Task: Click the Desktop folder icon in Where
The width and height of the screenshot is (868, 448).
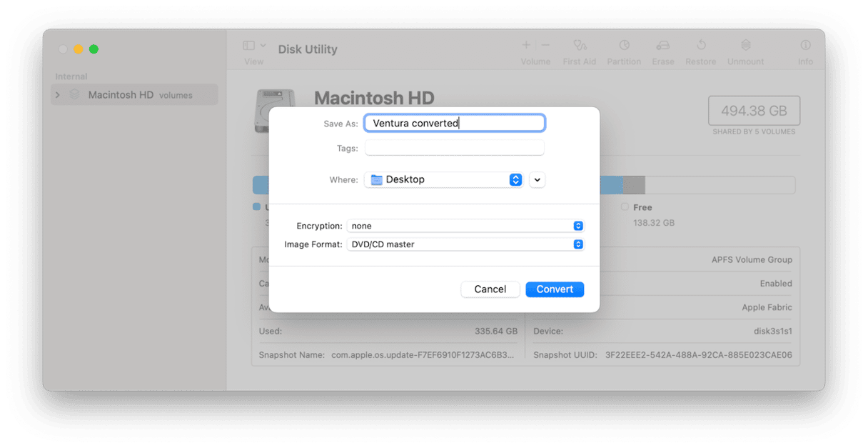Action: [377, 180]
